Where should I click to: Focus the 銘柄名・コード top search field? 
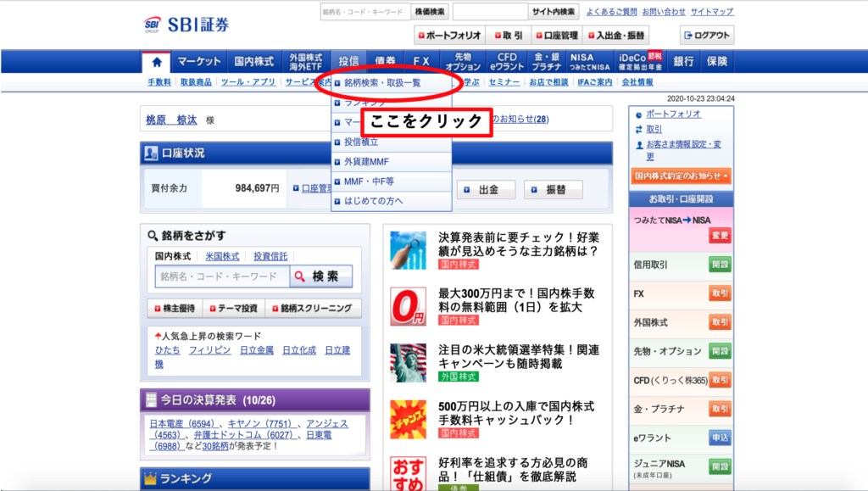(x=365, y=12)
